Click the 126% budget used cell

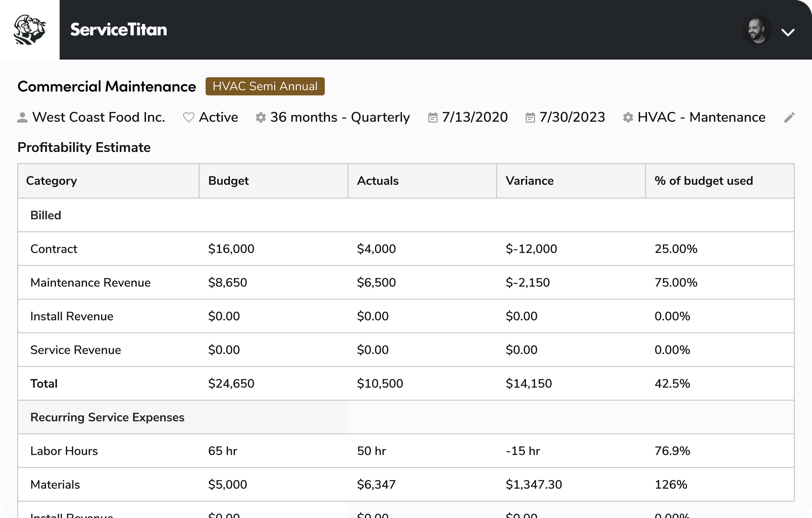click(671, 485)
